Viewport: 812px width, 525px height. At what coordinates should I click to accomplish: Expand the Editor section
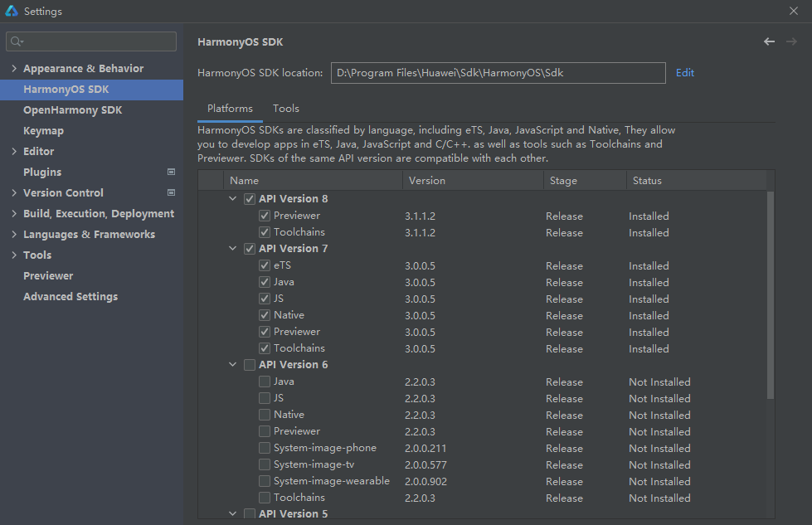tap(14, 151)
